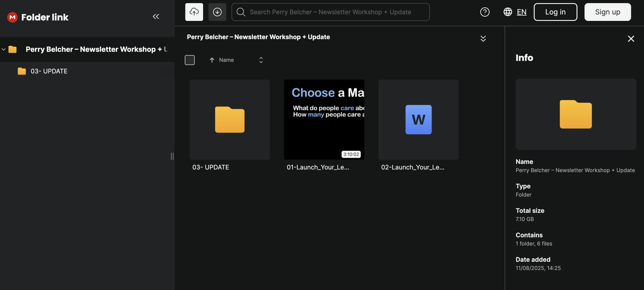Click the Sign up button
644x290 pixels.
coord(607,12)
